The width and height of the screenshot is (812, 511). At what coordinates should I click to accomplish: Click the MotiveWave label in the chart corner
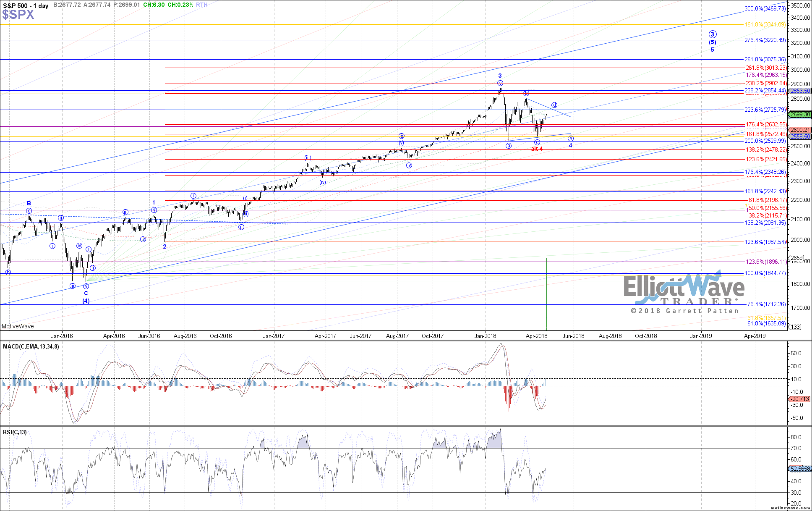pyautogui.click(x=18, y=327)
